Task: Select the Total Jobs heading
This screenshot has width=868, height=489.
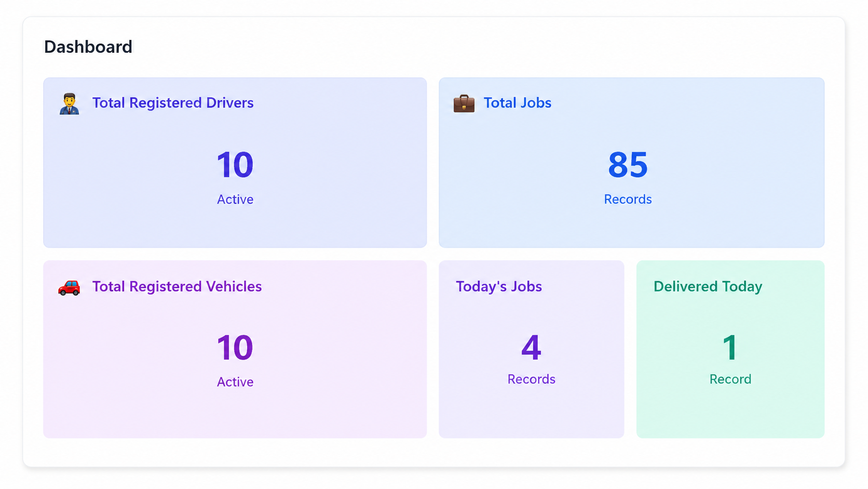Action: (x=517, y=103)
